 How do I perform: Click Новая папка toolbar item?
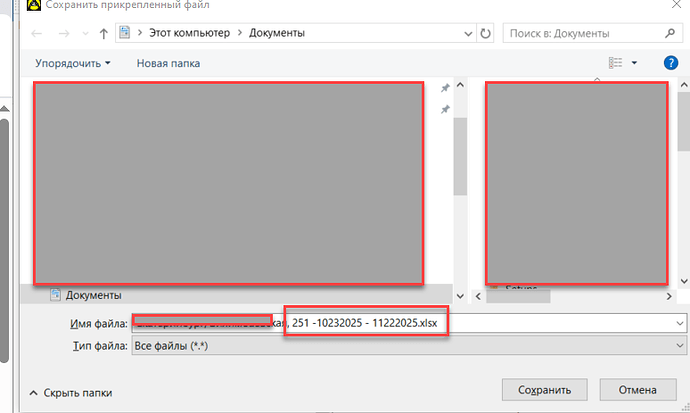coord(168,63)
